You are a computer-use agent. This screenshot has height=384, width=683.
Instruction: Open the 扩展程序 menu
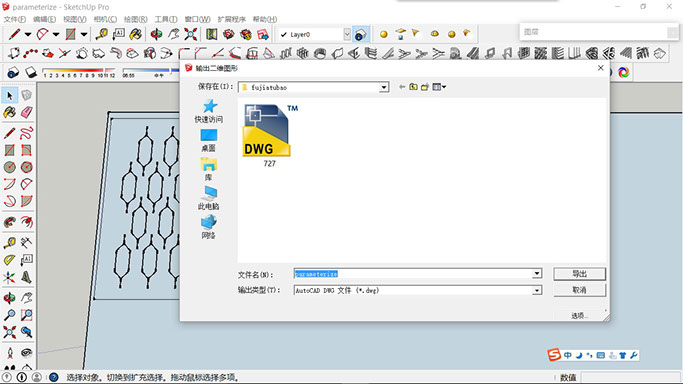coord(232,19)
